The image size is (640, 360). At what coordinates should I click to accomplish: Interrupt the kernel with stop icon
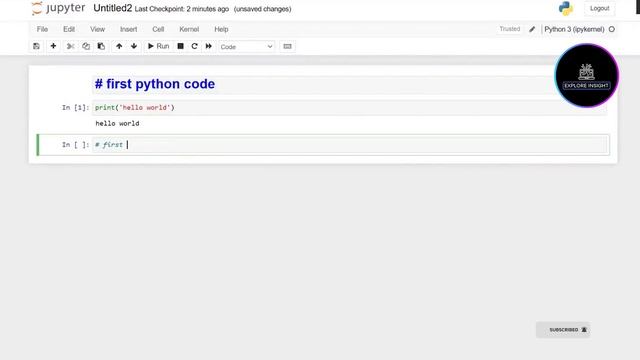(x=180, y=46)
